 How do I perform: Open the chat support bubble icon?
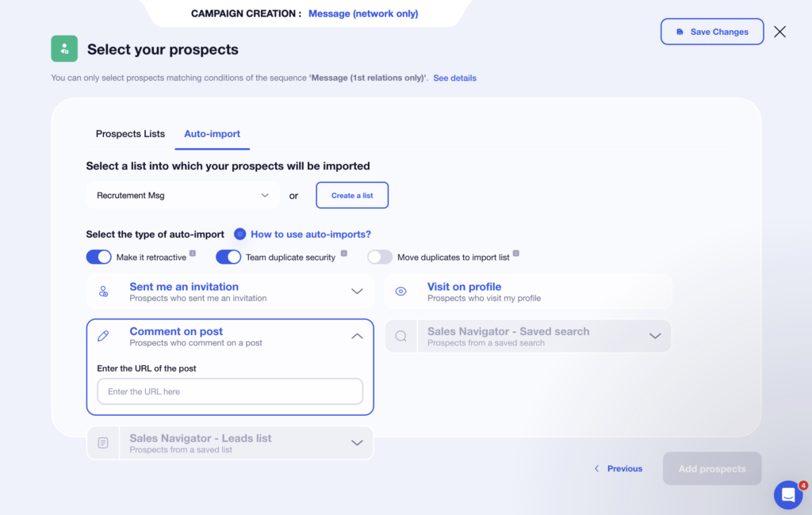787,495
